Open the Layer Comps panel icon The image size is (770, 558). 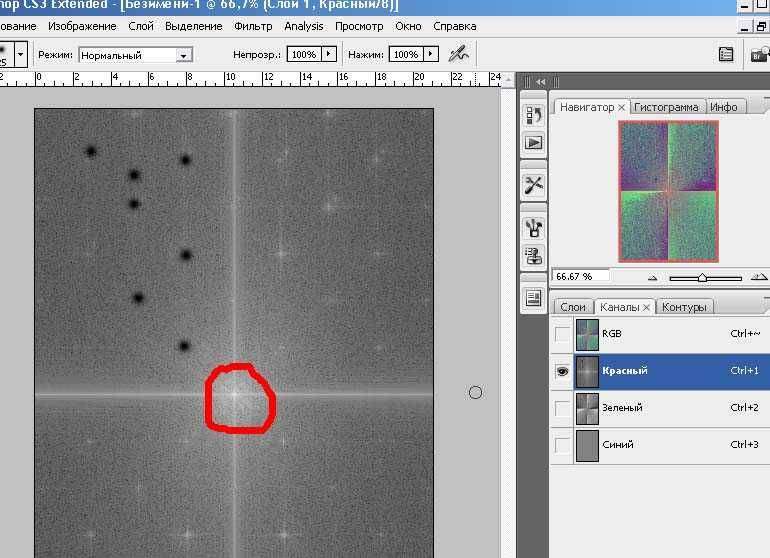pyautogui.click(x=534, y=297)
